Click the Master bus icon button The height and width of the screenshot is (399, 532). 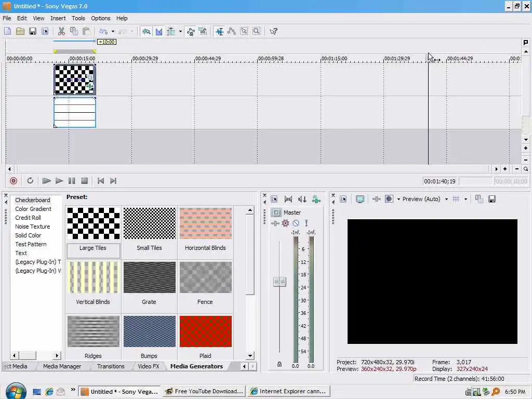click(x=276, y=212)
